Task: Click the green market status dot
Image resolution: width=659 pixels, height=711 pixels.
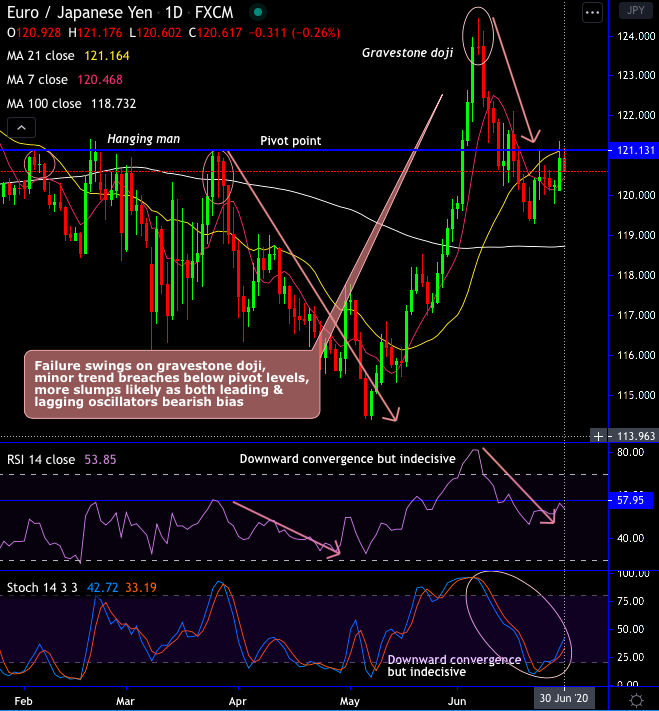Action: (258, 12)
